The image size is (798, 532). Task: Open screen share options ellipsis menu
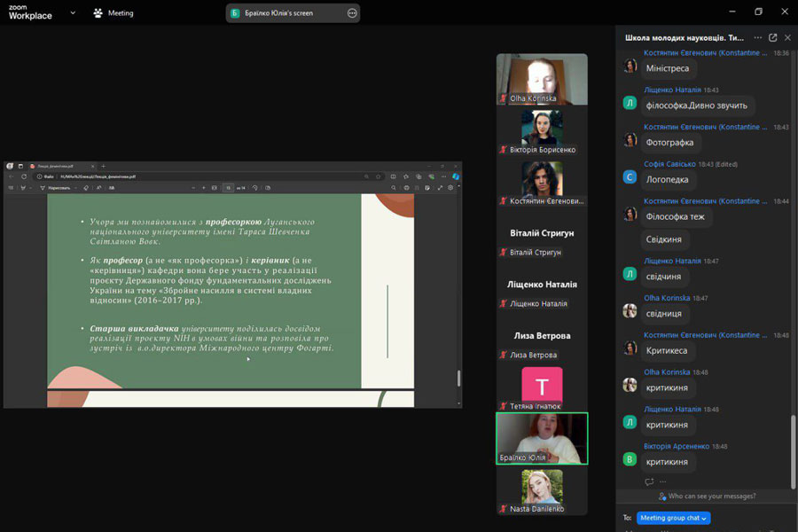pyautogui.click(x=352, y=13)
